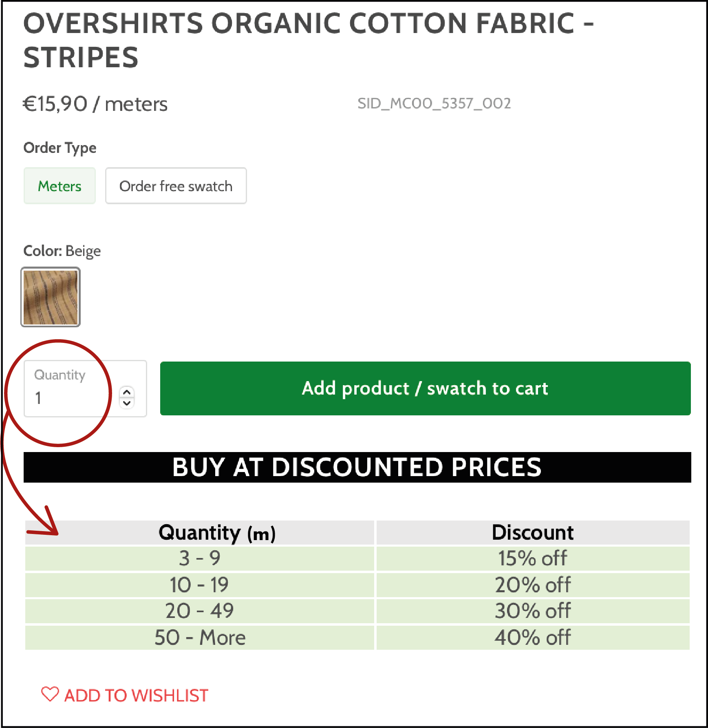The height and width of the screenshot is (728, 708).
Task: Click the 40% off discount cell
Action: pos(533,638)
